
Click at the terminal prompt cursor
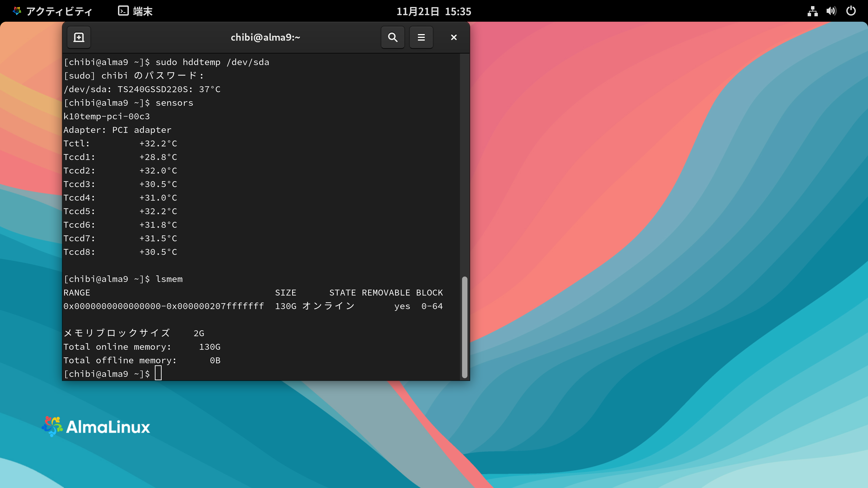(158, 373)
